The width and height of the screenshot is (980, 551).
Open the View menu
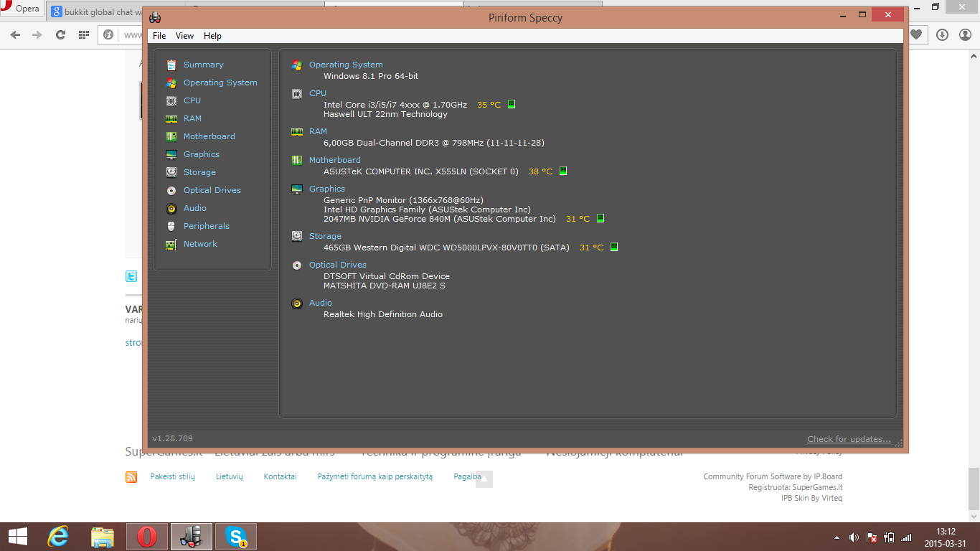(184, 36)
